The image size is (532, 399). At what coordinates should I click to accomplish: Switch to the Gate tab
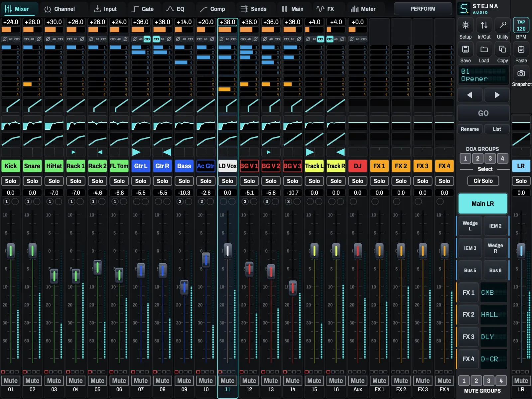point(143,9)
